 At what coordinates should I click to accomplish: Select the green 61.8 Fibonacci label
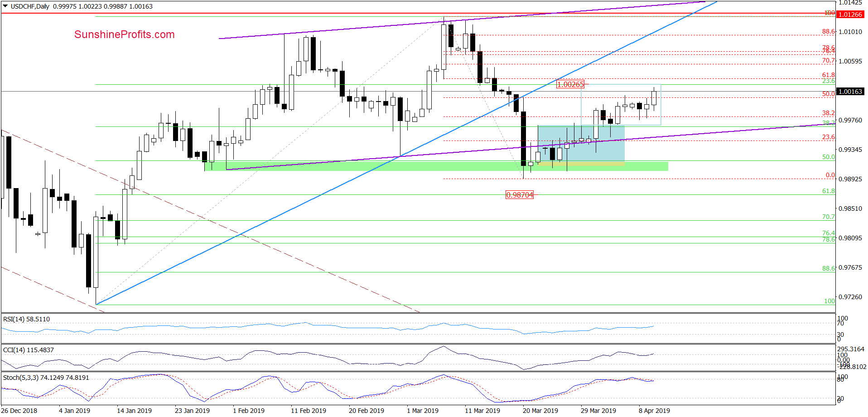click(x=829, y=191)
